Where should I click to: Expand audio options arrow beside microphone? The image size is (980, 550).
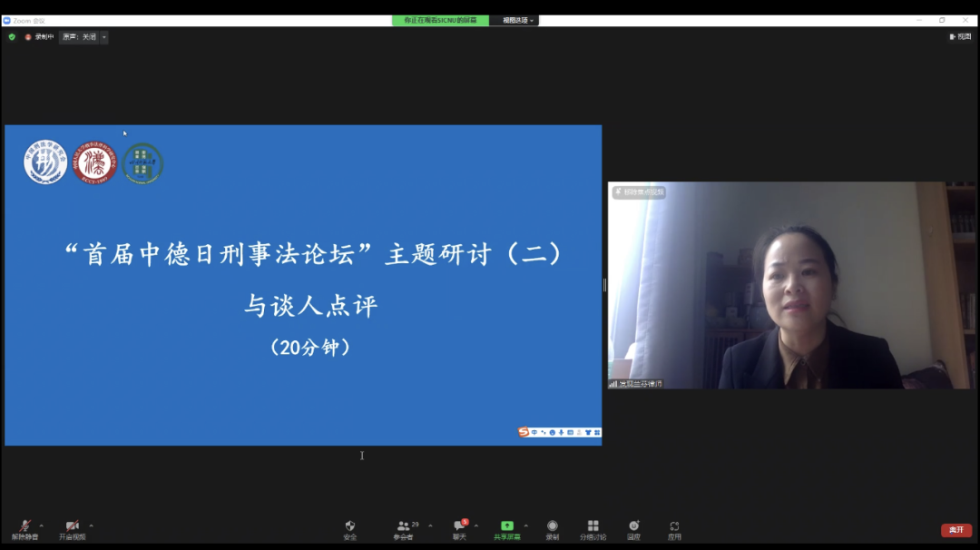[41, 525]
